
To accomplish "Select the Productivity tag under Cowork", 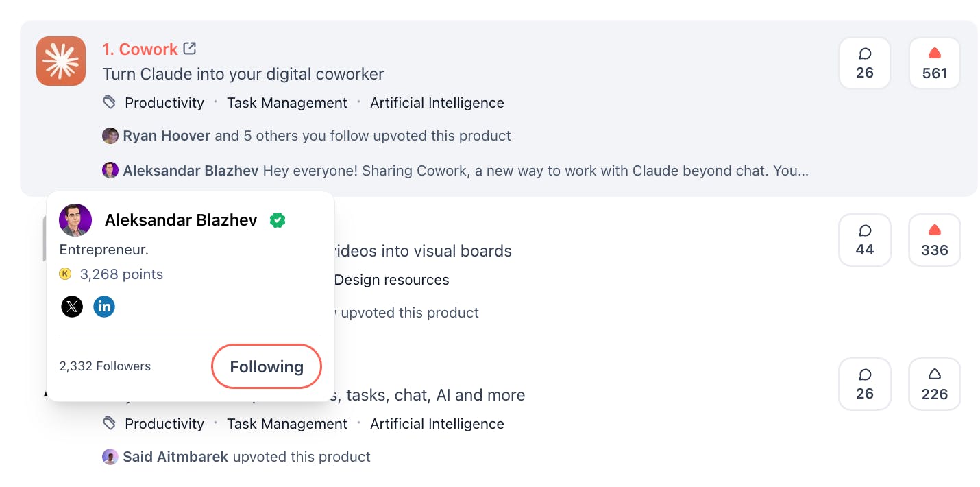I will [164, 103].
